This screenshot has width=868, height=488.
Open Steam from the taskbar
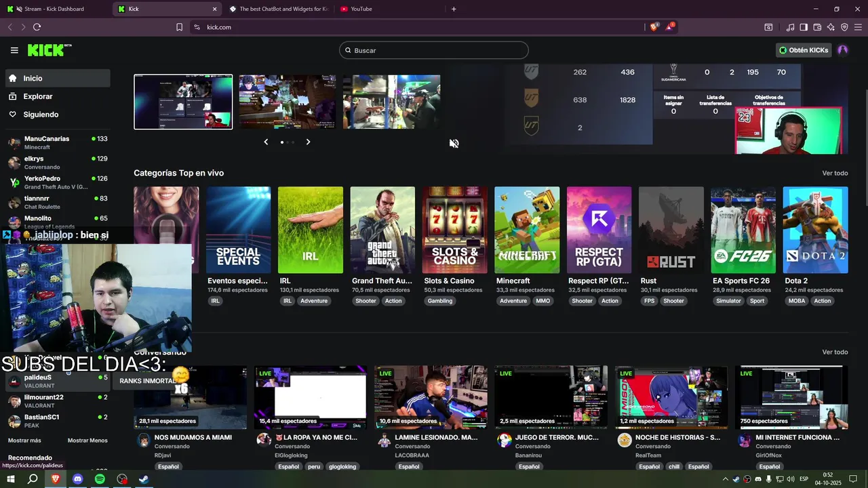[144, 479]
